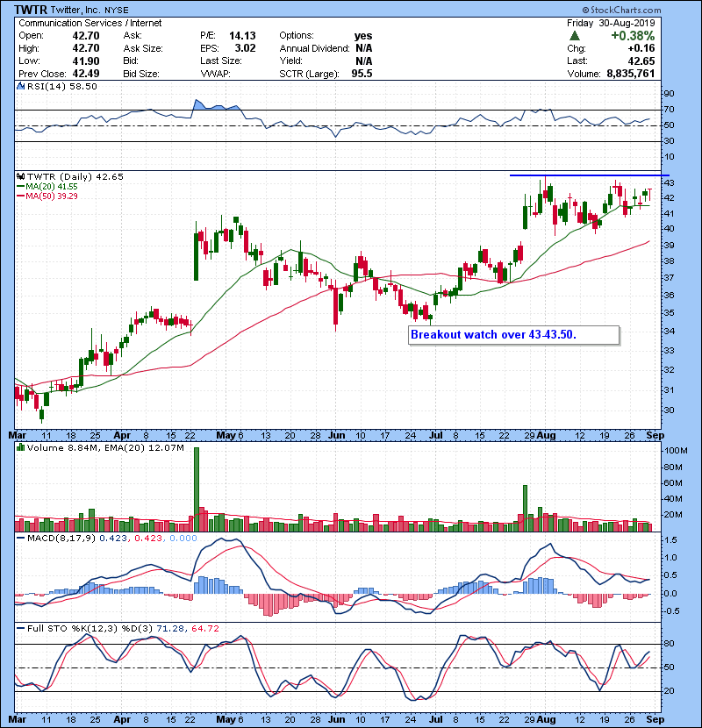Click the EMA(20) 12.07M volume label

tap(145, 448)
